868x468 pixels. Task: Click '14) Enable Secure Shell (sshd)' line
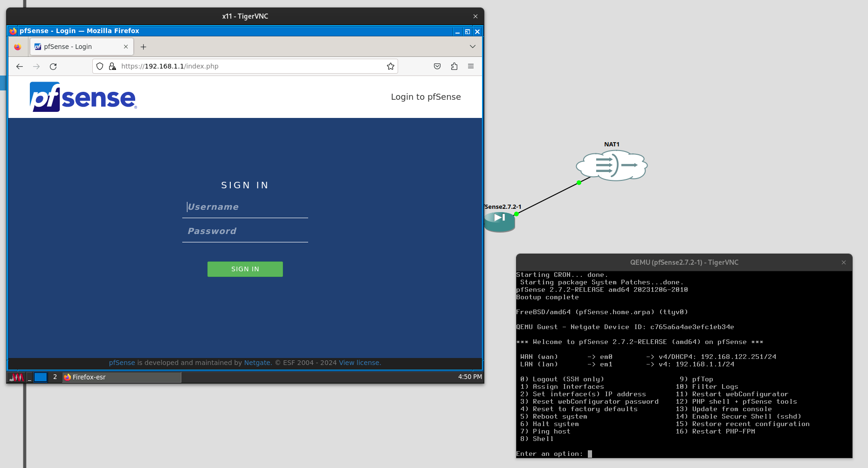(738, 417)
